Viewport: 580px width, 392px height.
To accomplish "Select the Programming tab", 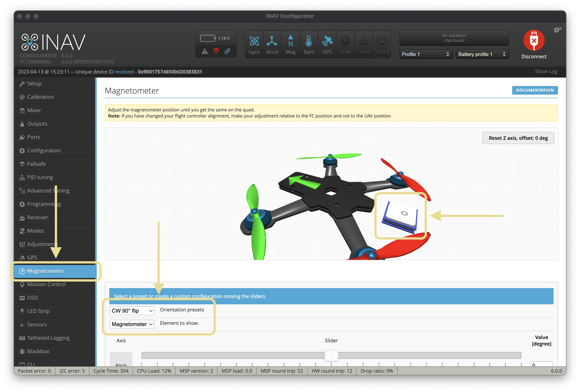I will click(x=55, y=204).
